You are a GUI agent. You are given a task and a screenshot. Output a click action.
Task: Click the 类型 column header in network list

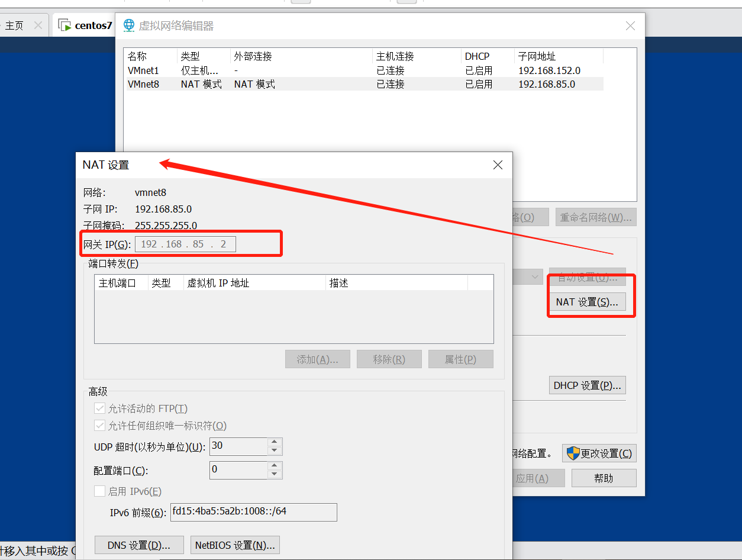point(204,56)
